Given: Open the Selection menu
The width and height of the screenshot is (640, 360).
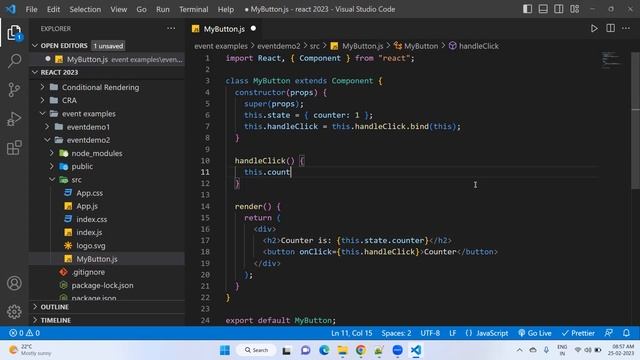Looking at the screenshot, I should [85, 9].
